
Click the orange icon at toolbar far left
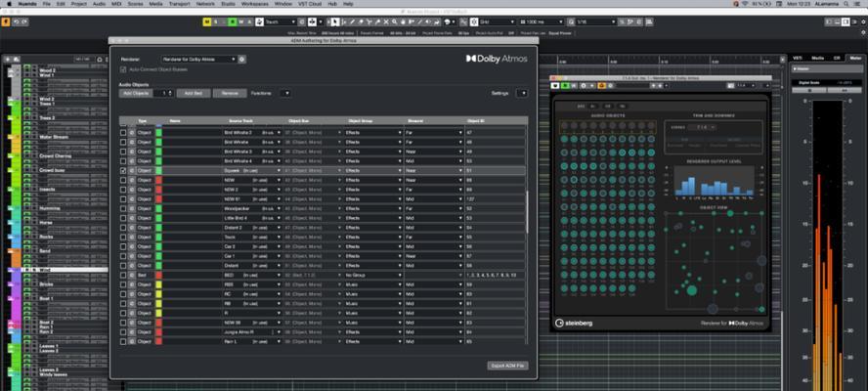(6, 22)
